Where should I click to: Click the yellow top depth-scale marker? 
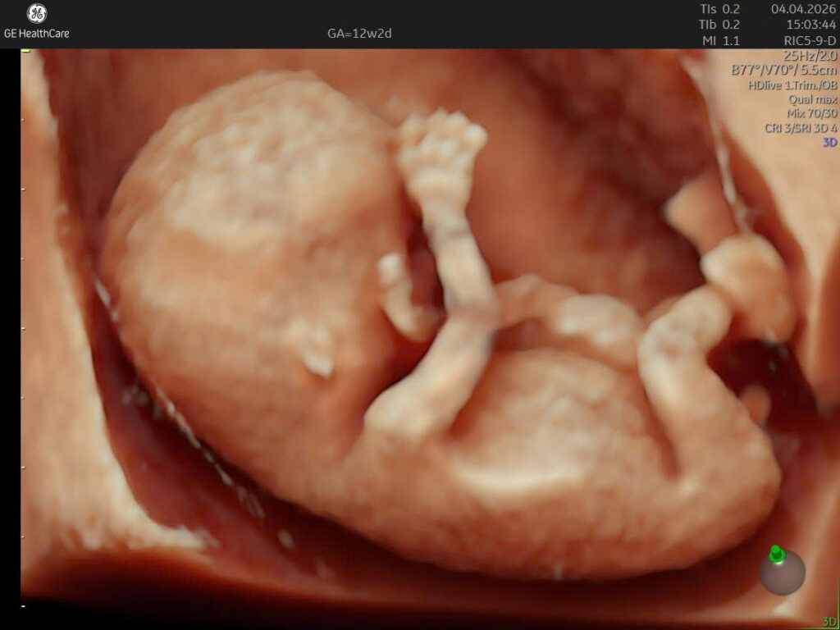[x=25, y=51]
